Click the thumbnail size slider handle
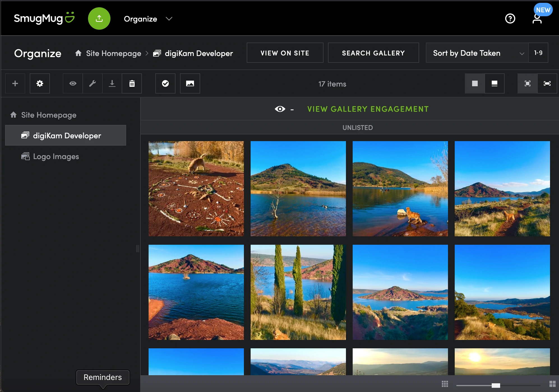The height and width of the screenshot is (392, 559). (496, 386)
